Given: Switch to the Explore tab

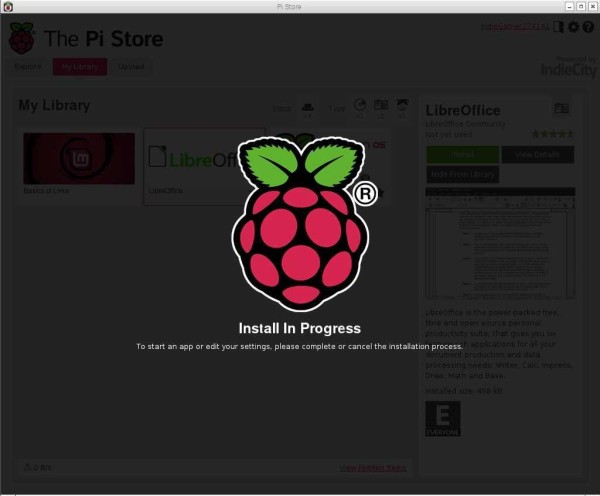Looking at the screenshot, I should pyautogui.click(x=28, y=67).
